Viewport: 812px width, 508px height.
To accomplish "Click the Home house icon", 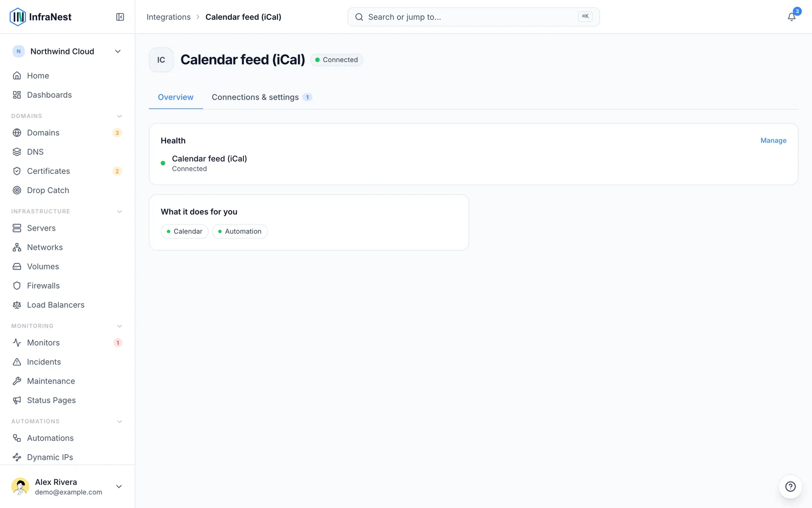I will [17, 76].
